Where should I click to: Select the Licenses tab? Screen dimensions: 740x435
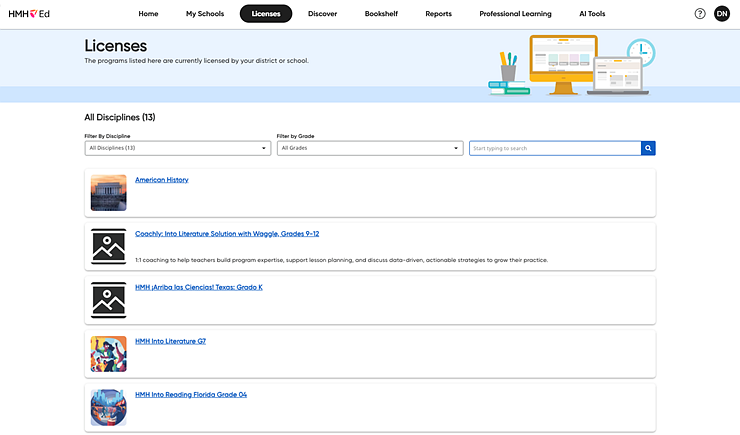tap(266, 14)
